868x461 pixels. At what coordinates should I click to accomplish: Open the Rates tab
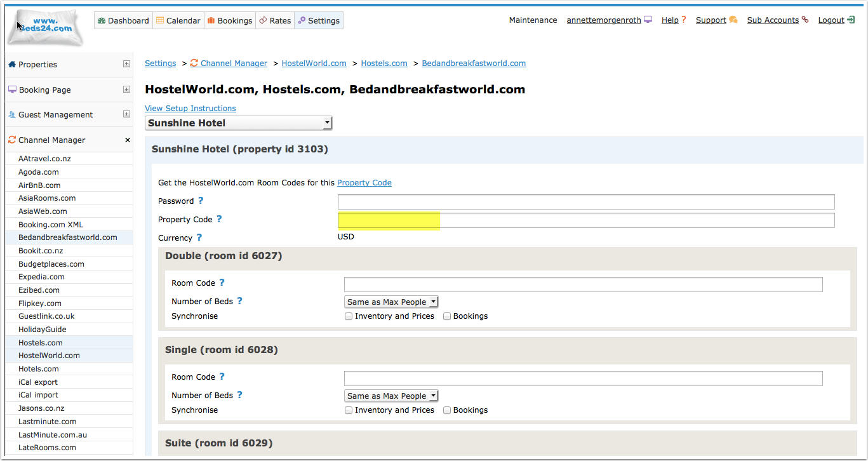tap(275, 20)
